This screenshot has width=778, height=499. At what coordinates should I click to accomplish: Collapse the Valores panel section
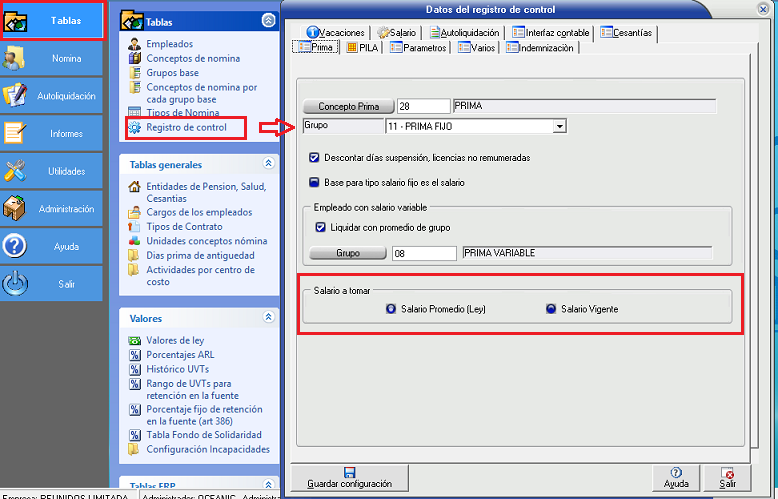click(x=268, y=318)
